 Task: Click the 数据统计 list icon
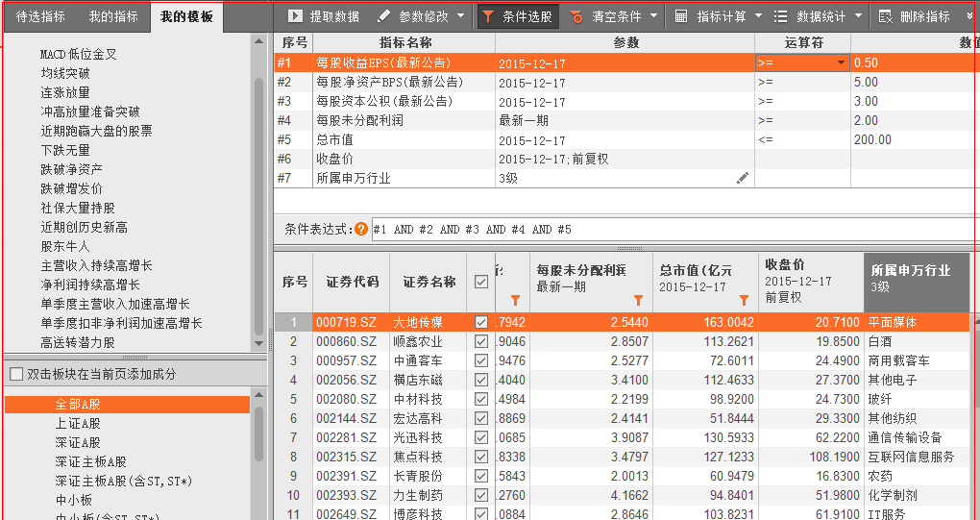pyautogui.click(x=781, y=16)
